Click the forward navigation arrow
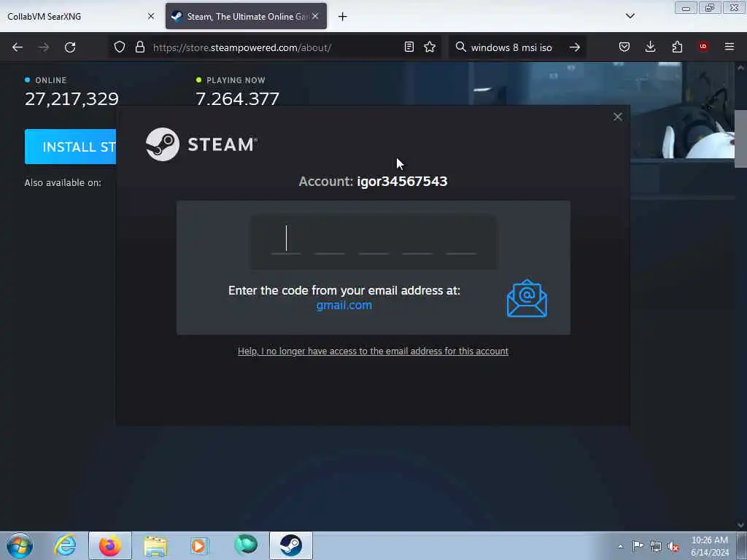Screen dimensions: 747x560 [x=44, y=47]
